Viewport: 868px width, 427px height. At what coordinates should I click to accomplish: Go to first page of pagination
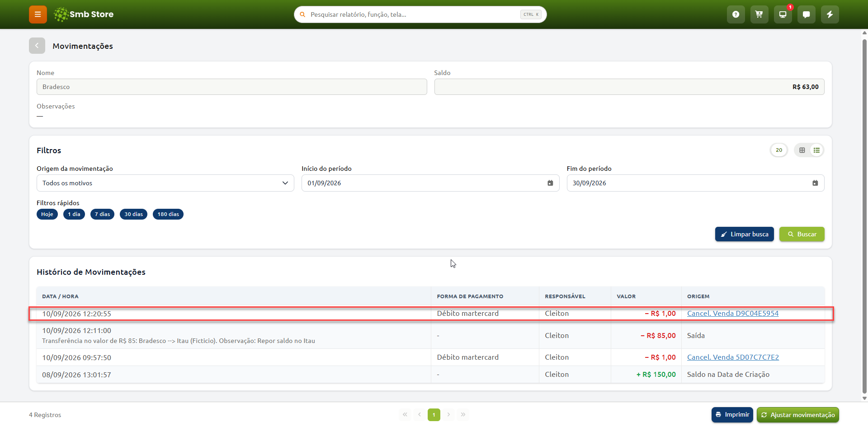coord(405,414)
